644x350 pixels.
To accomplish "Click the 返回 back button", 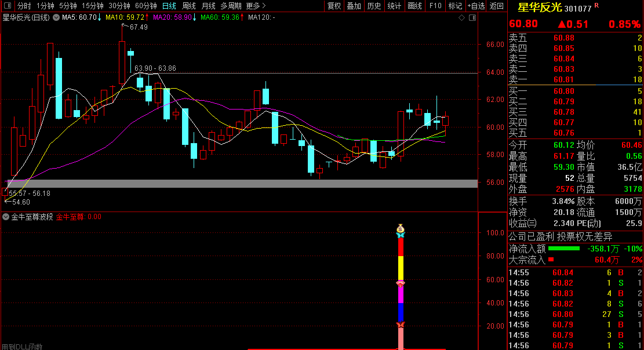I will 497,6.
